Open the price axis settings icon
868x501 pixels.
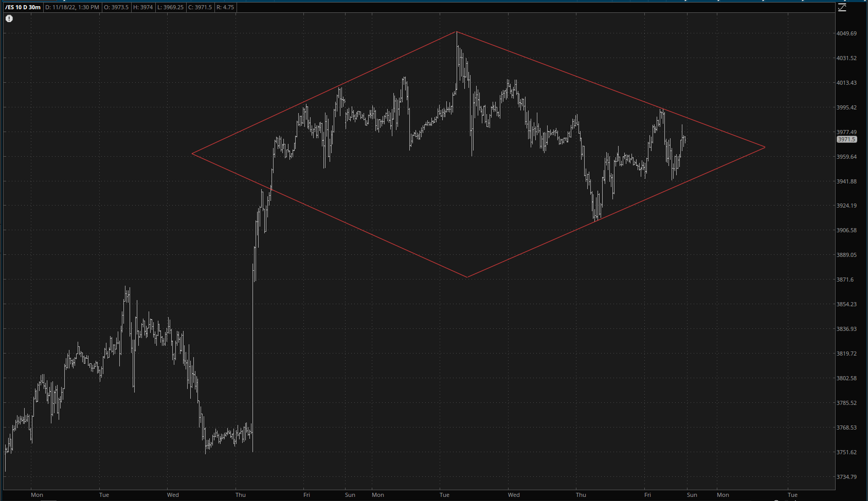(x=842, y=7)
